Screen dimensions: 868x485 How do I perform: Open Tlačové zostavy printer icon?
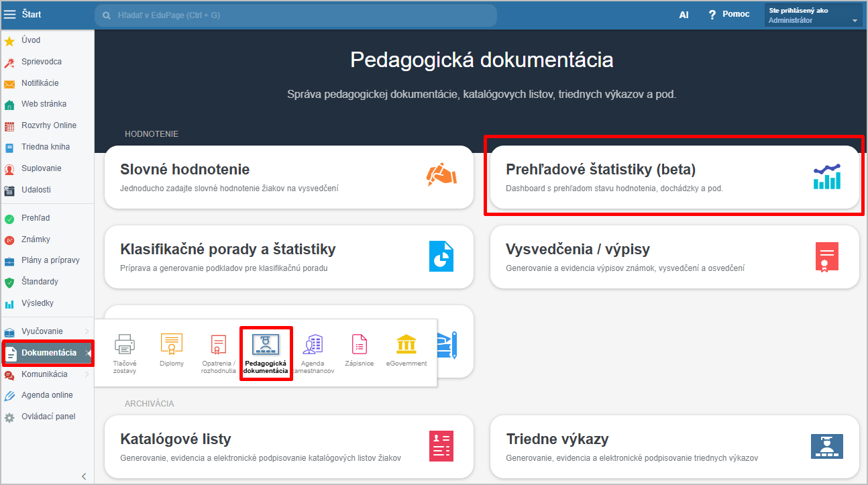pyautogui.click(x=125, y=345)
